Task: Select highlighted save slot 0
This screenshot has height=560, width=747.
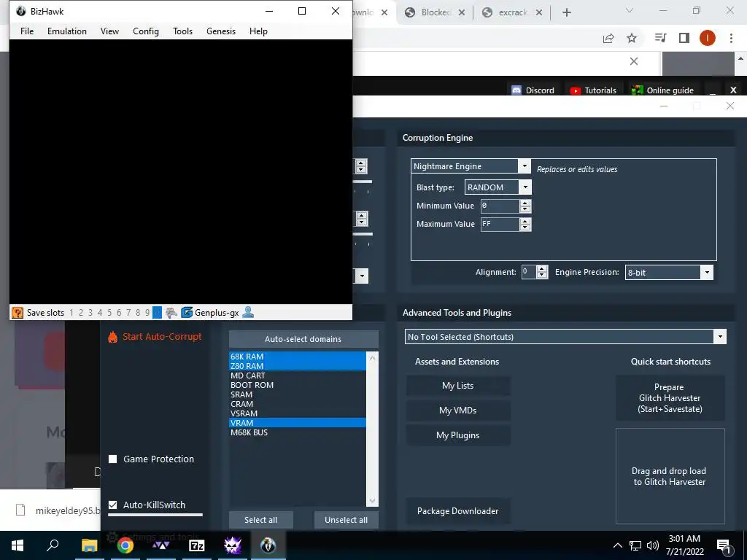Action: click(x=158, y=313)
